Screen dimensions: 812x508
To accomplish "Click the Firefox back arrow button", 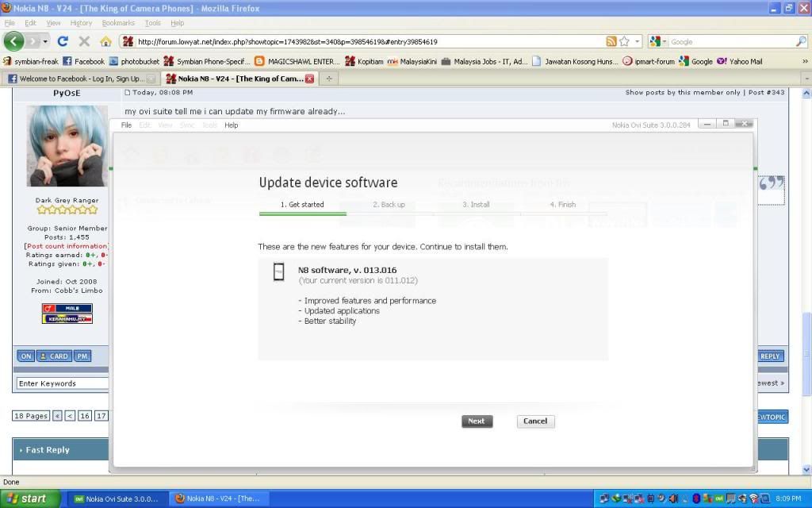I will point(13,41).
